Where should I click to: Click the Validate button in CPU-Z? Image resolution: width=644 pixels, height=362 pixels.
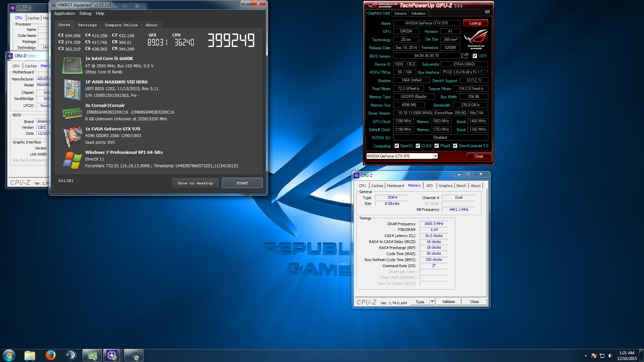coord(448,302)
